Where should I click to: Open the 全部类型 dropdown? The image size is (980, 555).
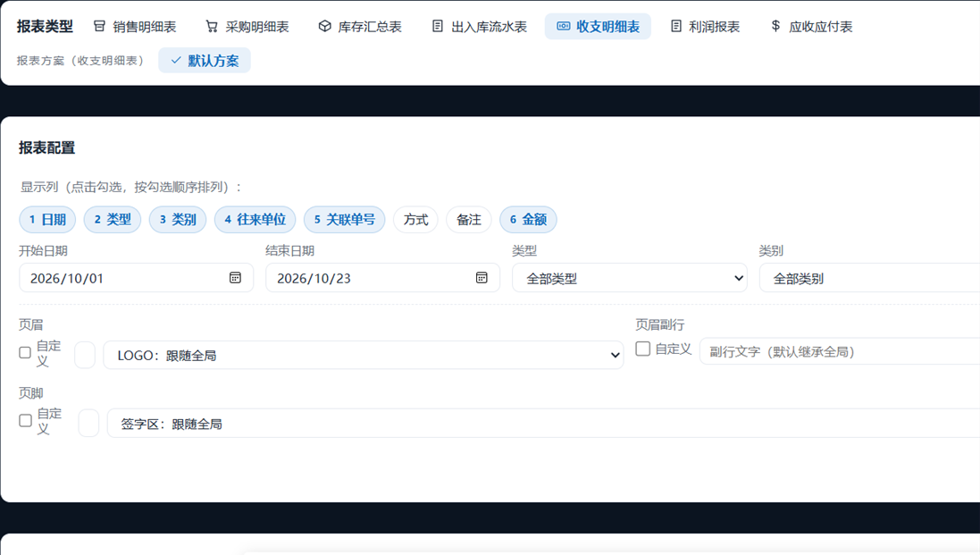[x=630, y=278]
